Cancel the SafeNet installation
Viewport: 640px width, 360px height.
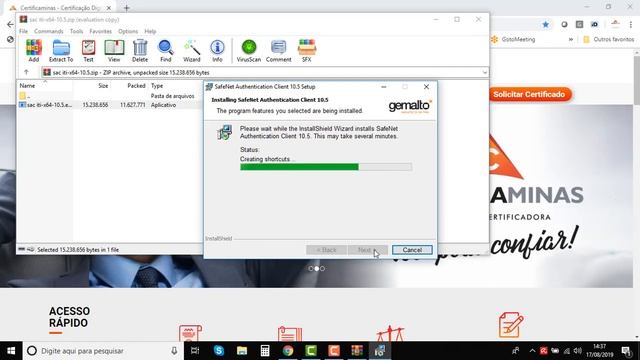[412, 250]
